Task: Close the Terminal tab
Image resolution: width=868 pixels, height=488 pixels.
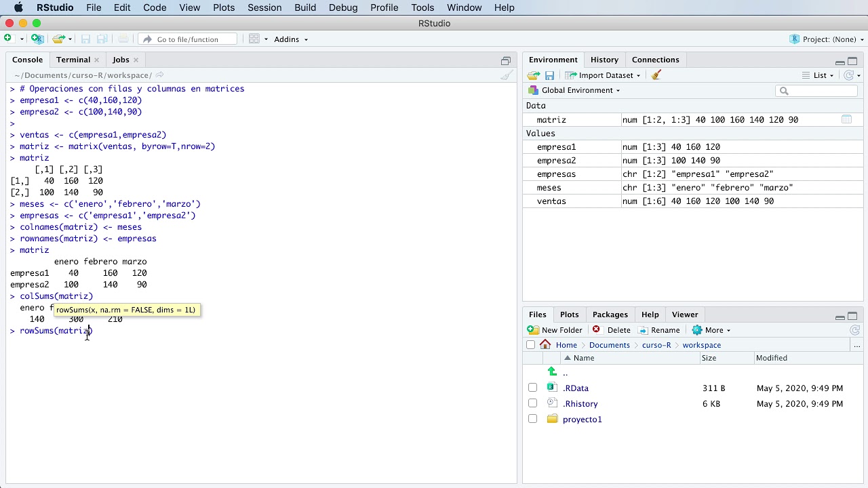Action: pos(96,60)
